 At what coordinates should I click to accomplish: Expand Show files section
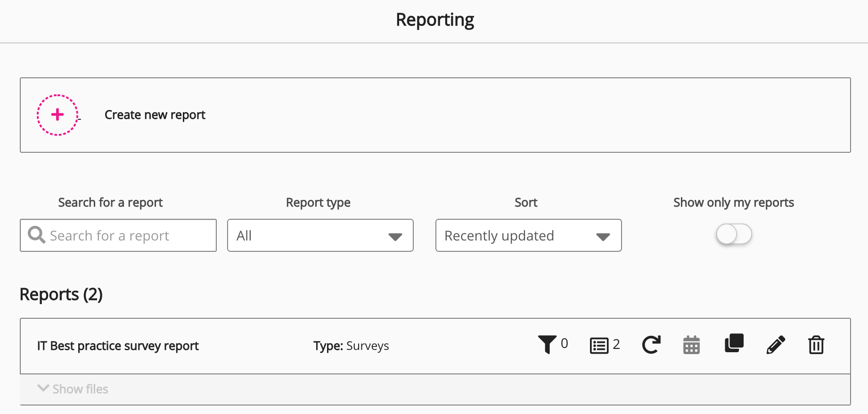[x=73, y=389]
